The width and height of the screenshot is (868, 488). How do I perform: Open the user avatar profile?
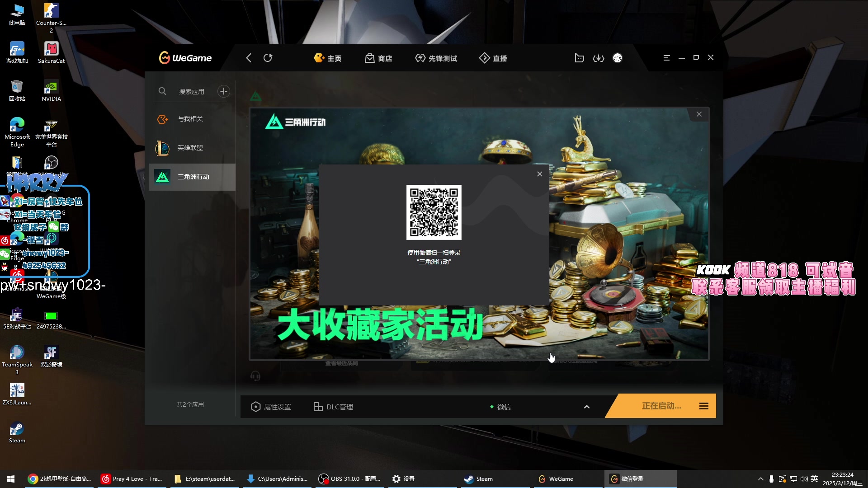[618, 58]
